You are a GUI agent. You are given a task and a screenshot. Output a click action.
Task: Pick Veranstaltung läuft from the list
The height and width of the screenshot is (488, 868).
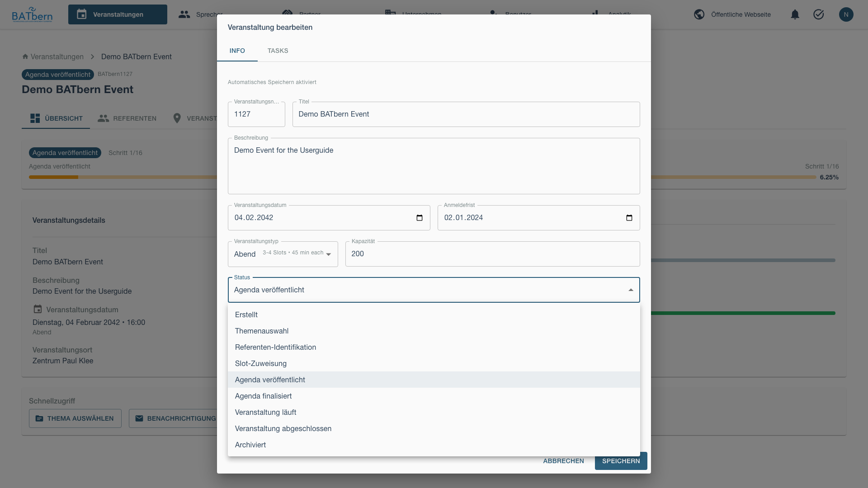[x=434, y=412]
